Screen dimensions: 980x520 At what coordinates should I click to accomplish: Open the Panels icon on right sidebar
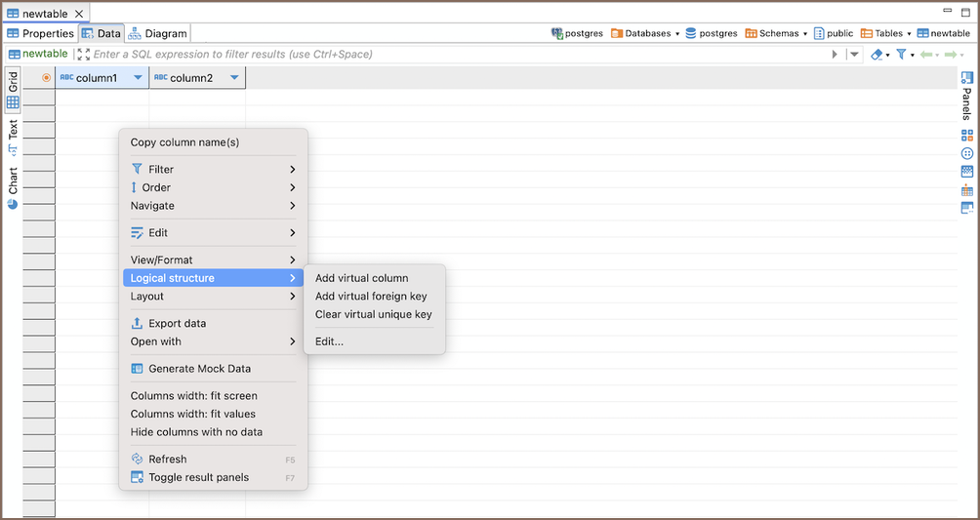966,78
